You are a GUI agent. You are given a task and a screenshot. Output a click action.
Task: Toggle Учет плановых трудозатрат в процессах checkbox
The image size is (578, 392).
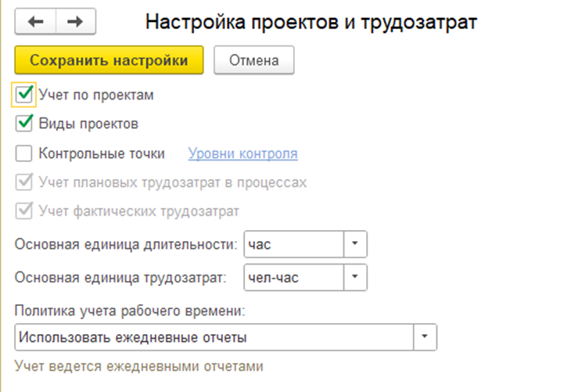[24, 182]
